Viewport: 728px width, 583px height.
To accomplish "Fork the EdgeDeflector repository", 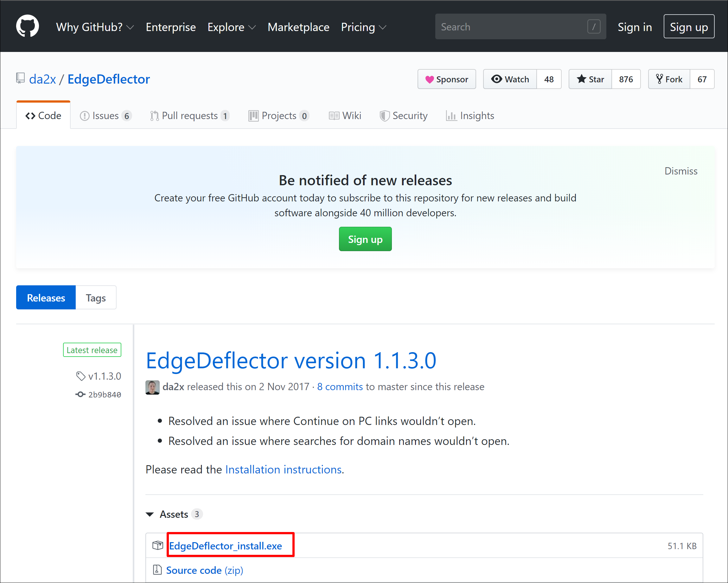I will click(669, 79).
